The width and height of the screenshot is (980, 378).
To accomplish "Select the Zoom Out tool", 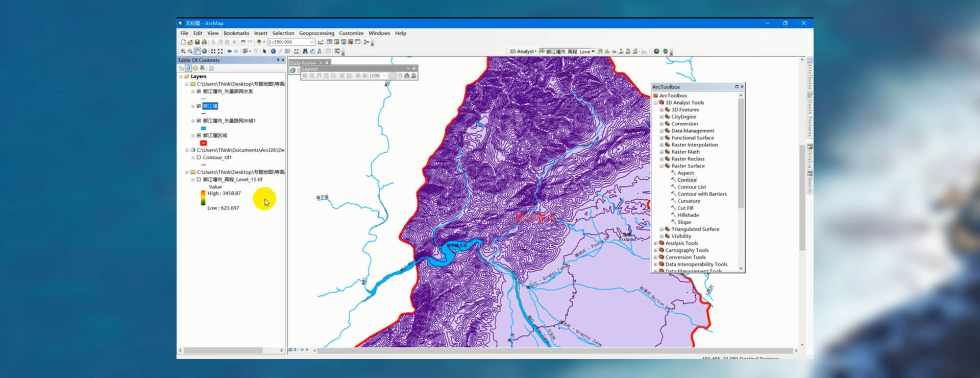I will [190, 51].
